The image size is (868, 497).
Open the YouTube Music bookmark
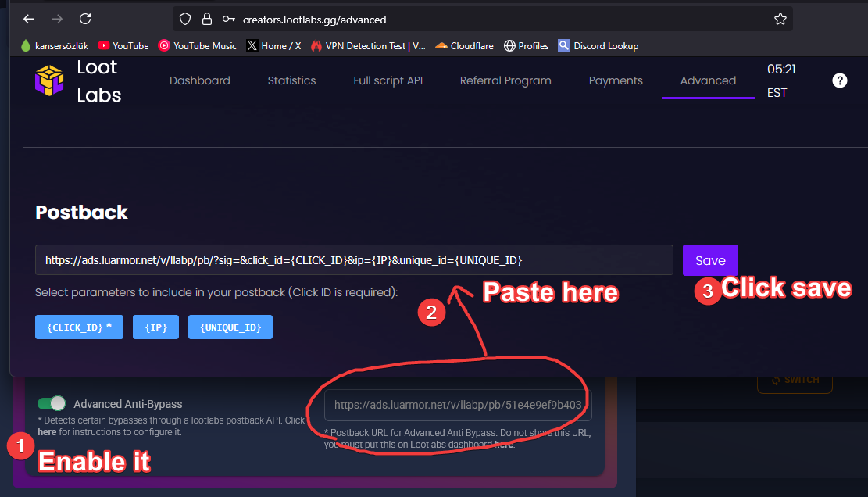tap(198, 46)
